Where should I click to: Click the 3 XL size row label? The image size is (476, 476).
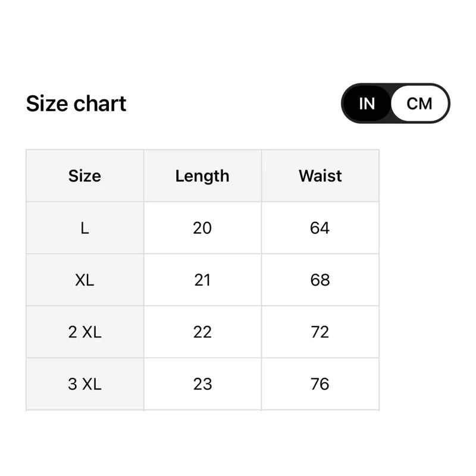click(84, 384)
